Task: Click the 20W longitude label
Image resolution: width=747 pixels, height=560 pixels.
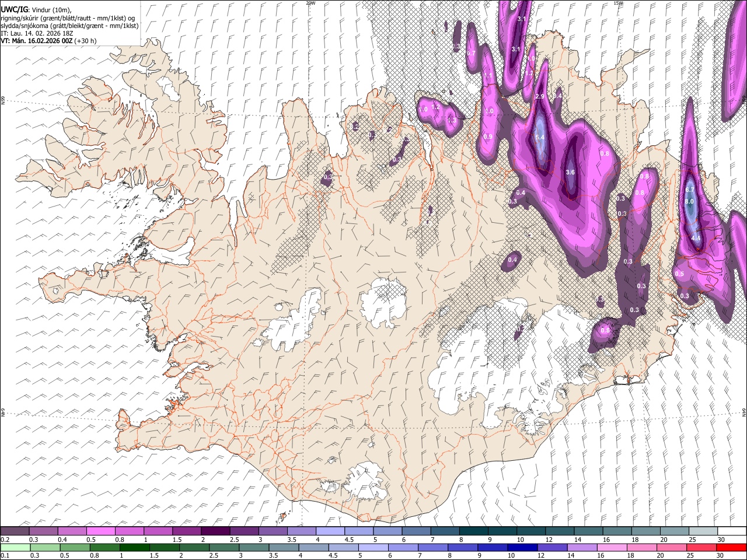Action: [310, 3]
